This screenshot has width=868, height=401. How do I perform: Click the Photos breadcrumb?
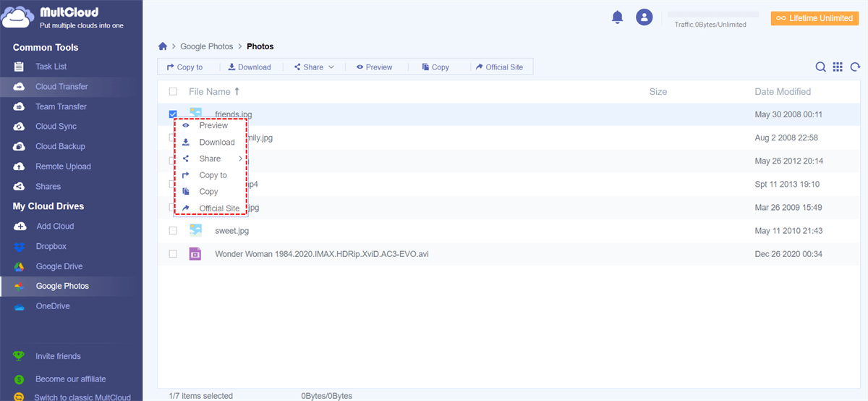coord(260,46)
